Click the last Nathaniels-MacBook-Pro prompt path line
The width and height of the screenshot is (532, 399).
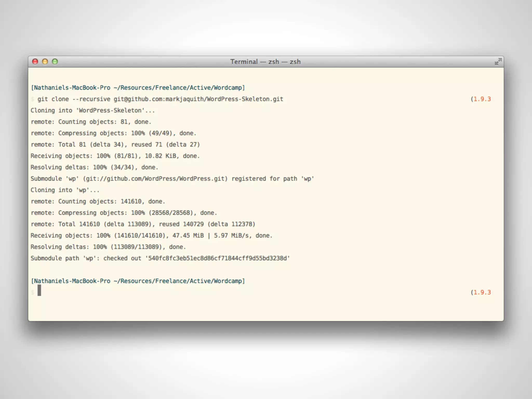tap(138, 281)
